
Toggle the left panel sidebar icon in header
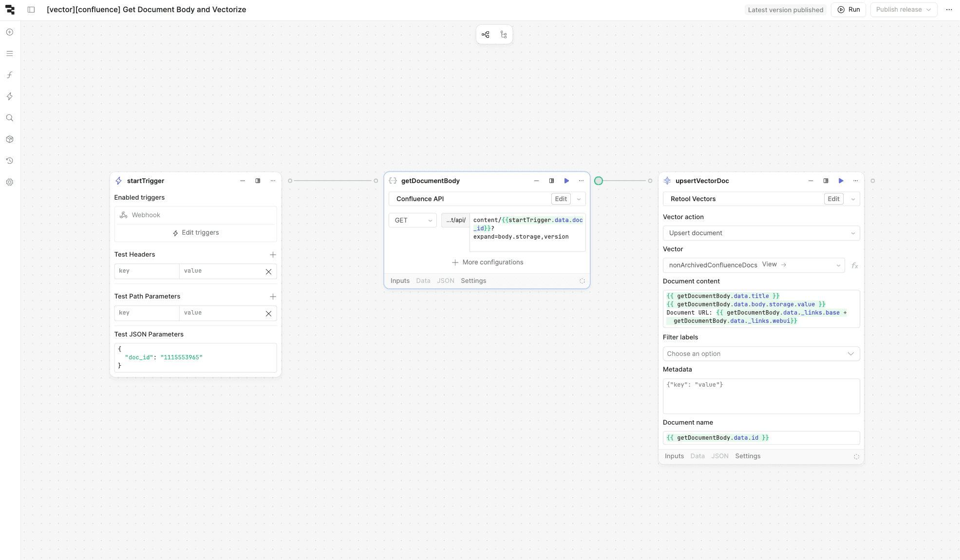coord(31,10)
